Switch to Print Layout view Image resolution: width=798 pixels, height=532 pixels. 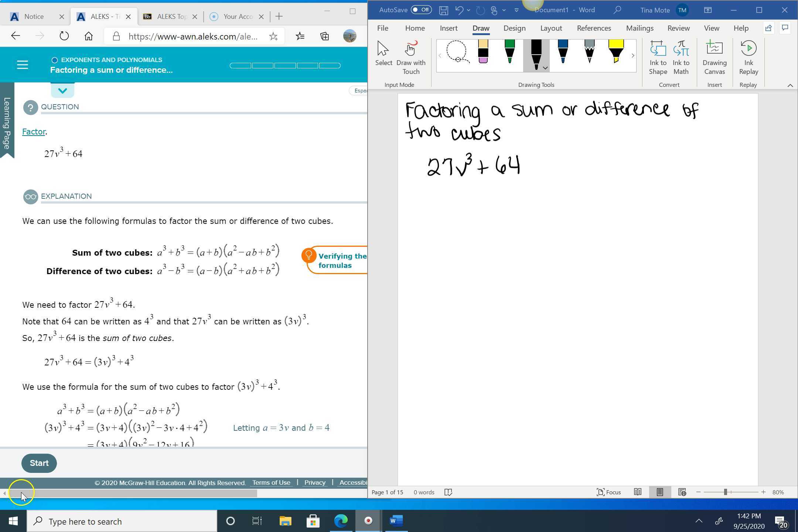pyautogui.click(x=659, y=492)
